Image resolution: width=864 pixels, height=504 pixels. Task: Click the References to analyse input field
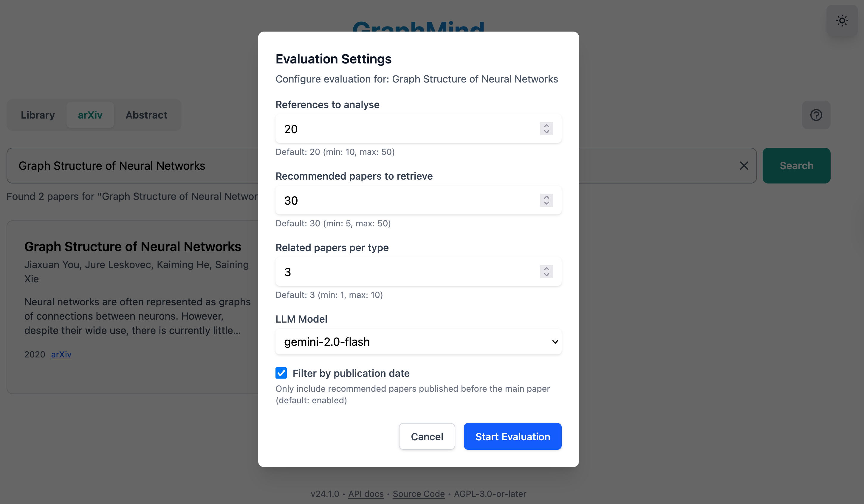click(x=405, y=129)
